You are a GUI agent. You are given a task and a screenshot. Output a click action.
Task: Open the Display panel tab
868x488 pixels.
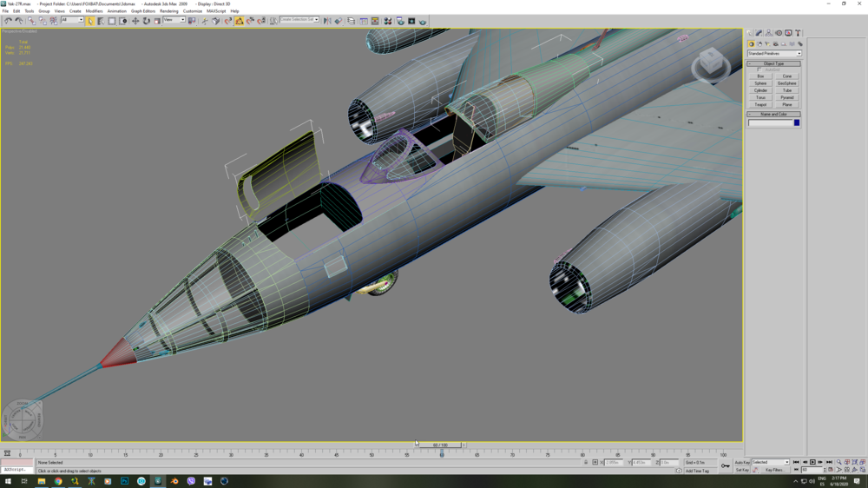pos(788,33)
